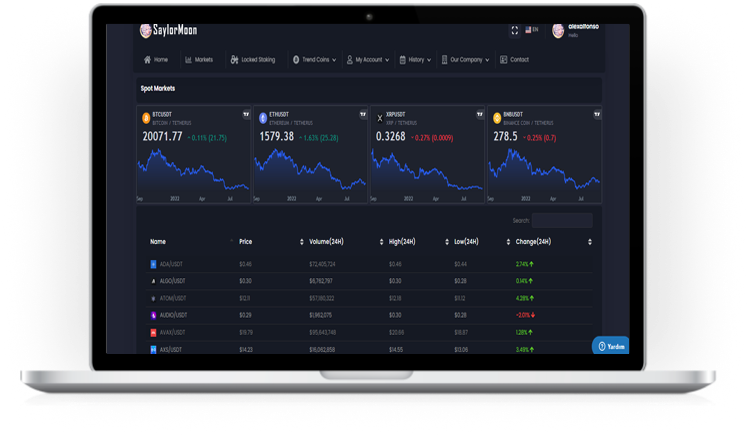Click the AVAX/USDT coin icon
Image resolution: width=748 pixels, height=436 pixels.
coord(153,332)
